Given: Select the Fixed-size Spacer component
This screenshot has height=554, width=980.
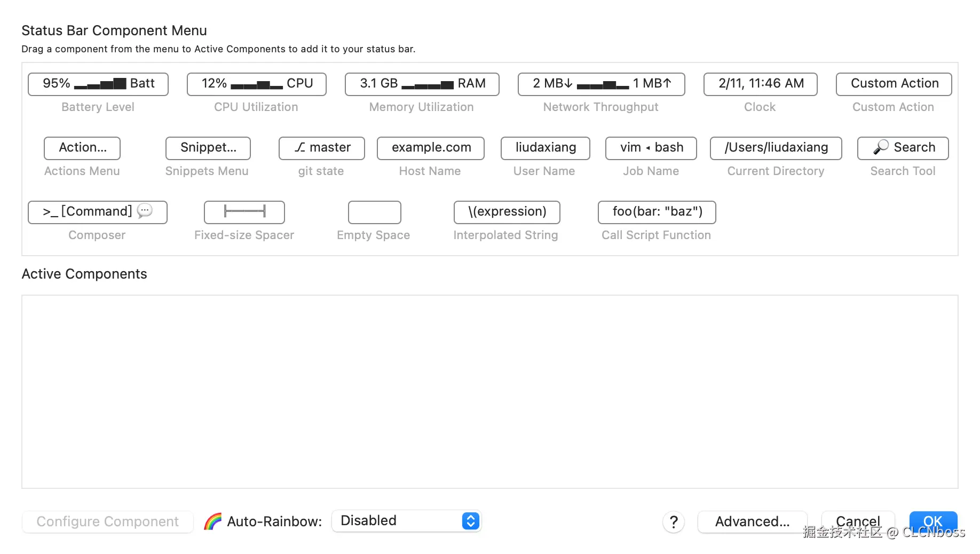Looking at the screenshot, I should [x=244, y=212].
